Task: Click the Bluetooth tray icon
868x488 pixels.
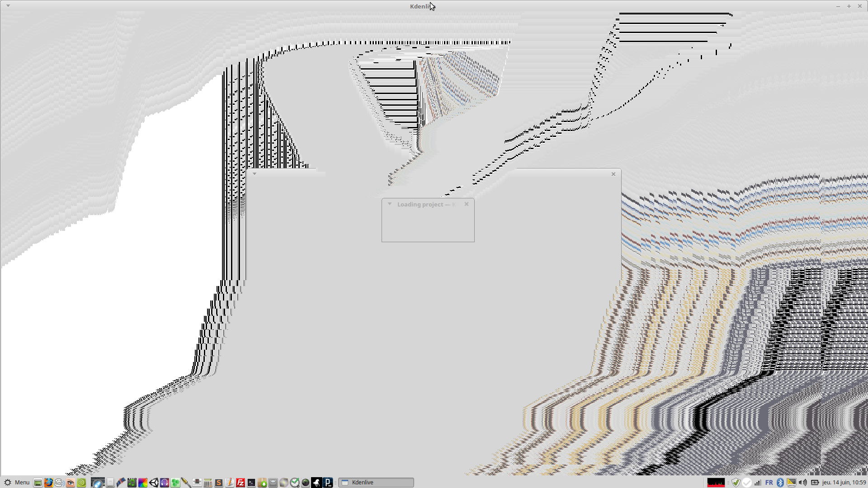Action: [x=780, y=483]
